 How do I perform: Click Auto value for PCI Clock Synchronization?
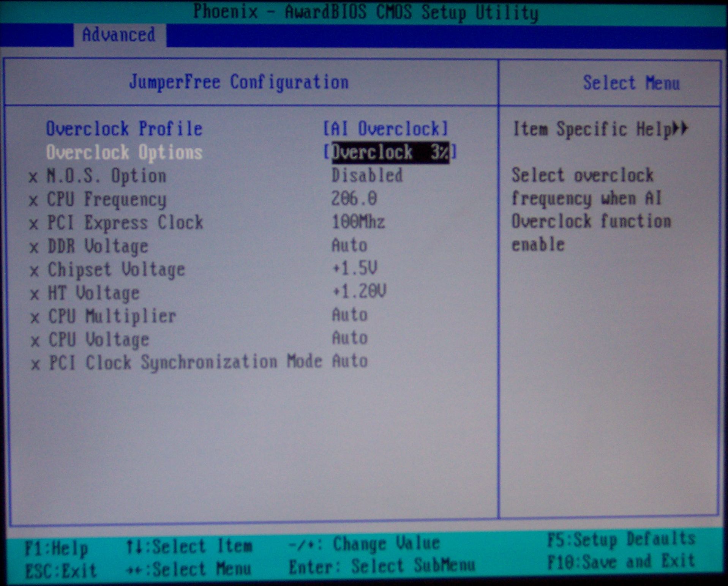point(350,361)
